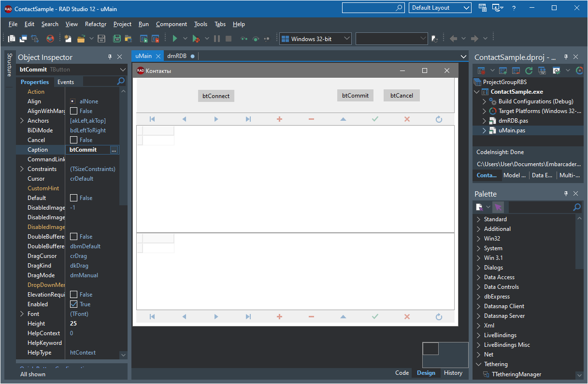Click the btCommit button on form
This screenshot has height=384, width=588.
coord(356,96)
